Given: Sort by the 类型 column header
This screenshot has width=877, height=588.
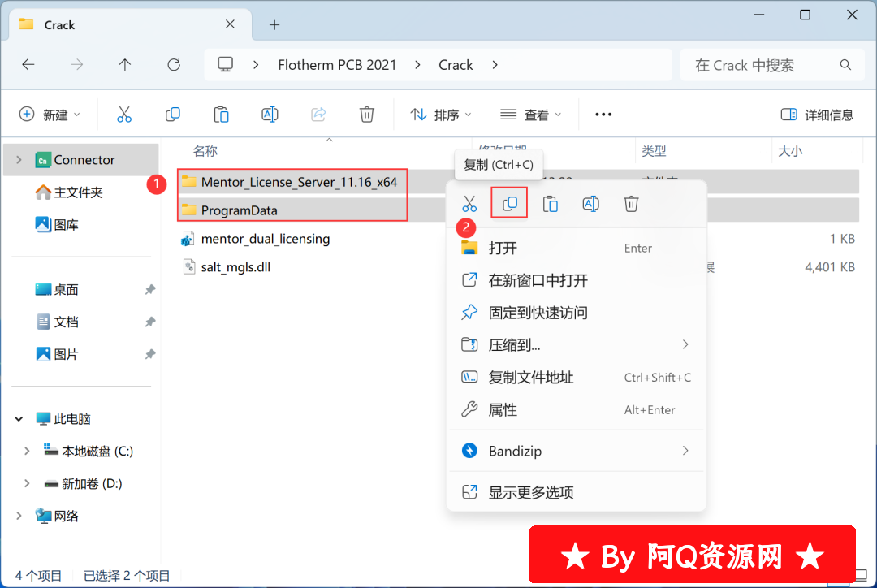Looking at the screenshot, I should click(654, 151).
